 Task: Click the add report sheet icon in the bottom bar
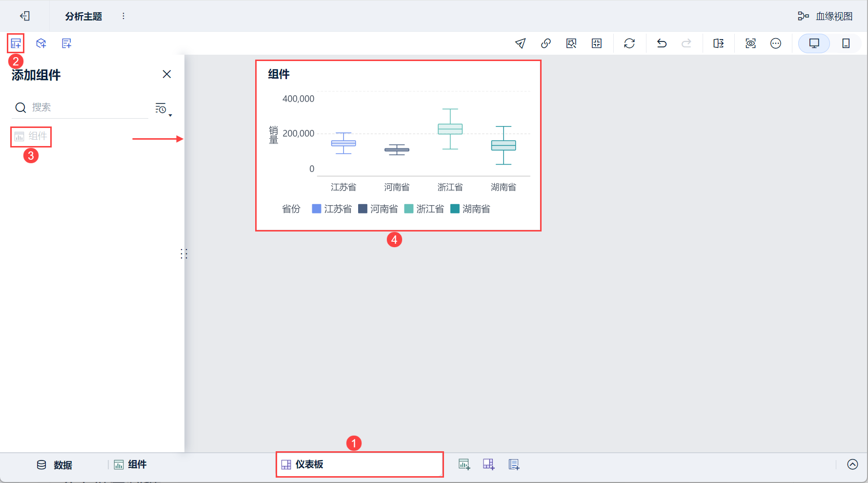click(514, 464)
